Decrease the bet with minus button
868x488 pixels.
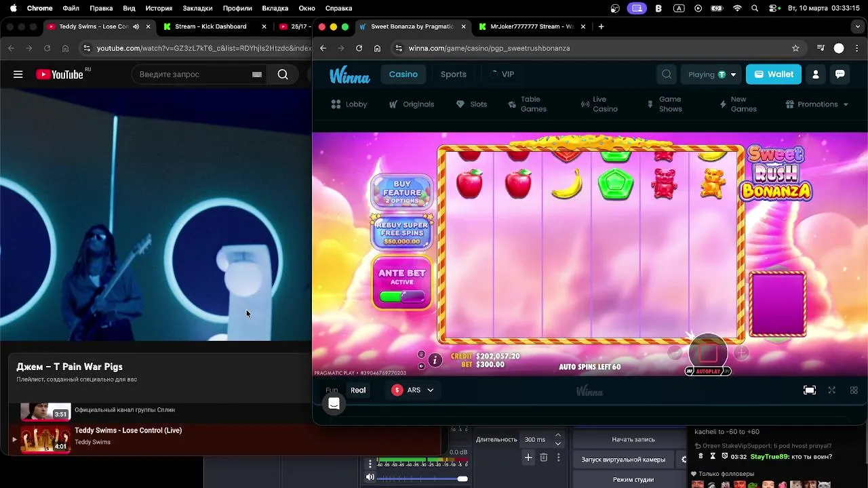pos(675,352)
